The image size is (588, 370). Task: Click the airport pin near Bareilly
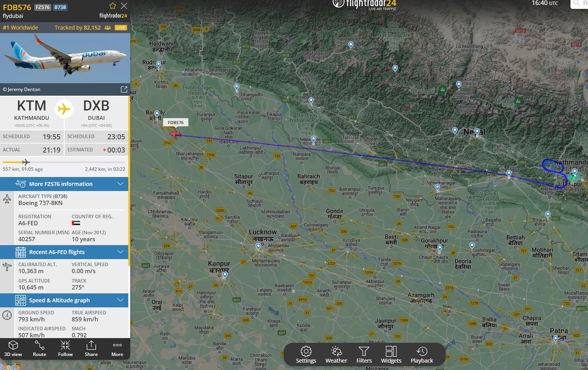pos(157,114)
